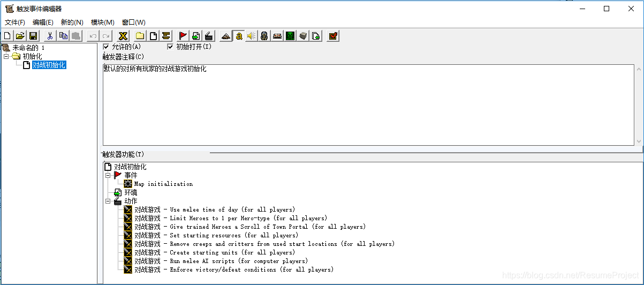Screen dimensions: 644x285
Task: Save the map with the floppy disk icon
Action: point(33,36)
